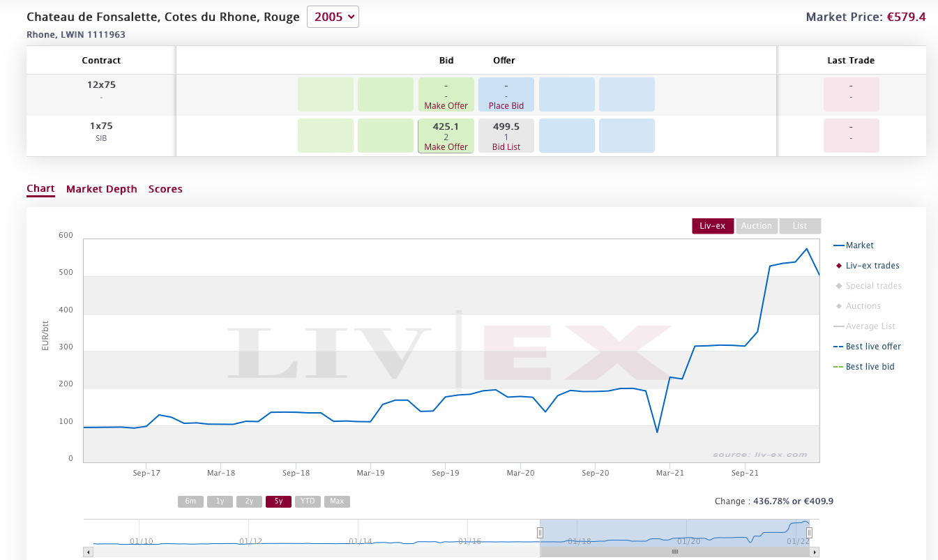Choose the YTD chart range
The image size is (938, 560).
pos(308,501)
